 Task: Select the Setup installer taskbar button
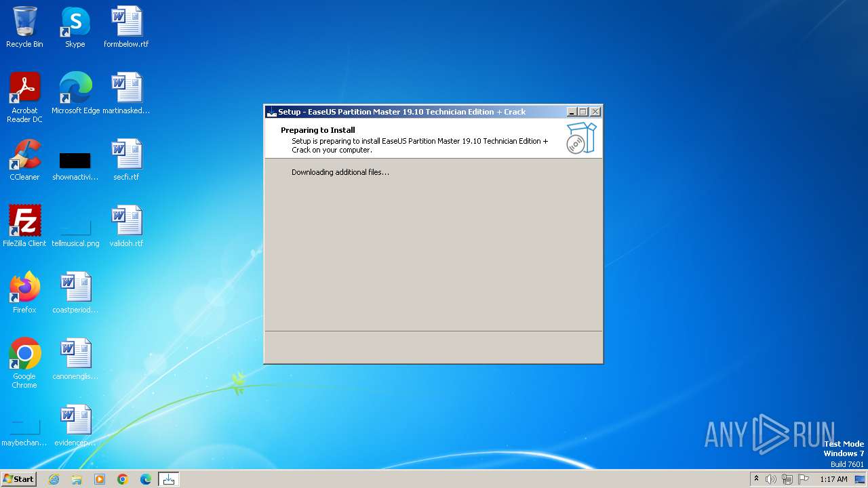tap(169, 479)
